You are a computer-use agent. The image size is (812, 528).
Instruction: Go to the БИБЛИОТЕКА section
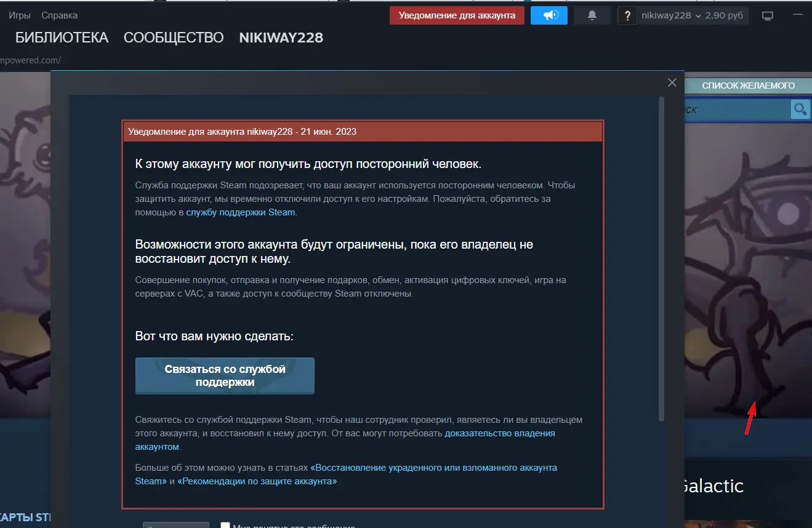62,38
